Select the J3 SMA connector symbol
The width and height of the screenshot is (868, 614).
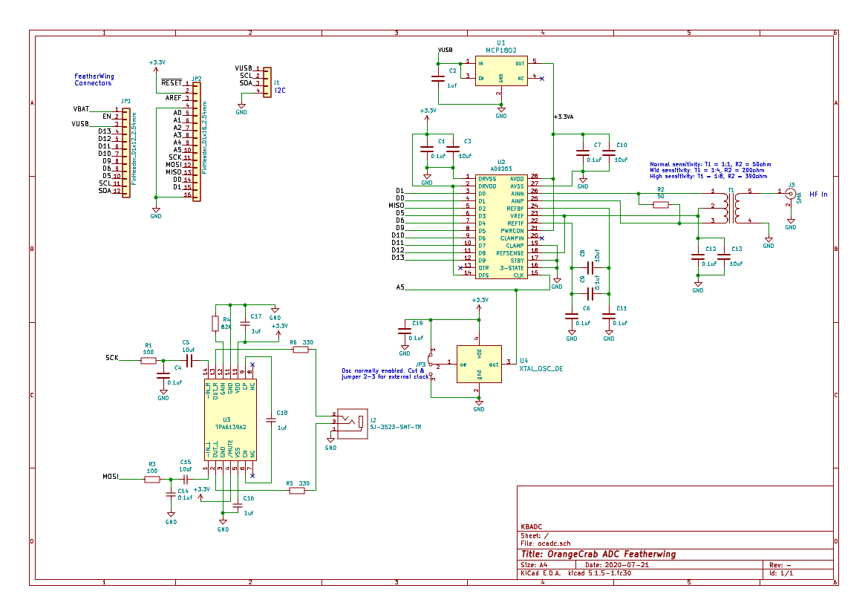[791, 195]
